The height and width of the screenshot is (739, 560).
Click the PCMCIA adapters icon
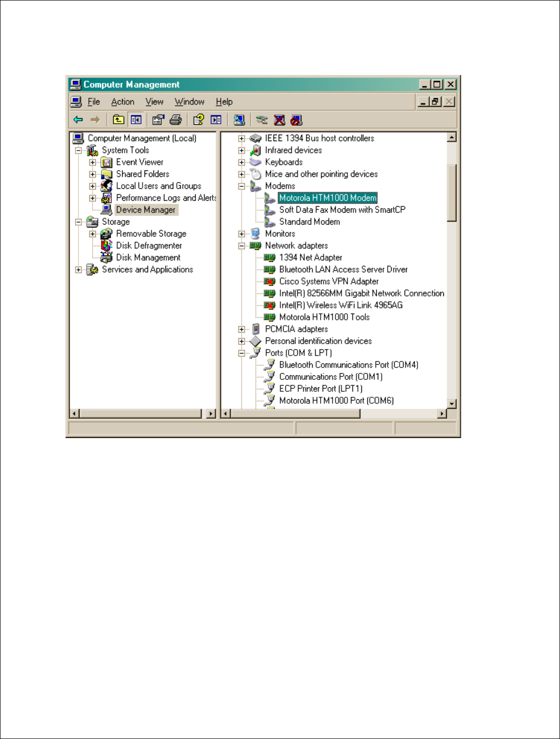coord(256,329)
